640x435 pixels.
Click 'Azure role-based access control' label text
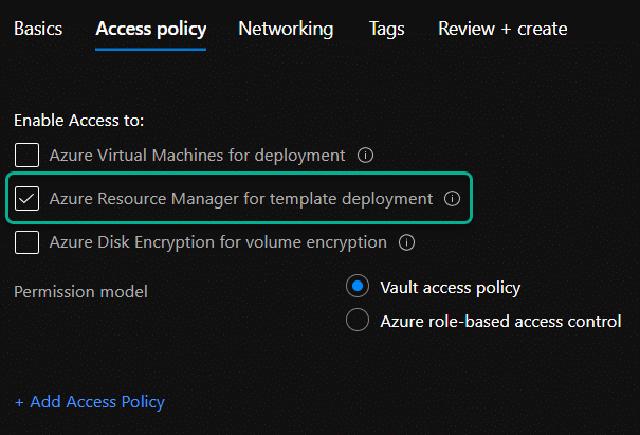tap(500, 321)
